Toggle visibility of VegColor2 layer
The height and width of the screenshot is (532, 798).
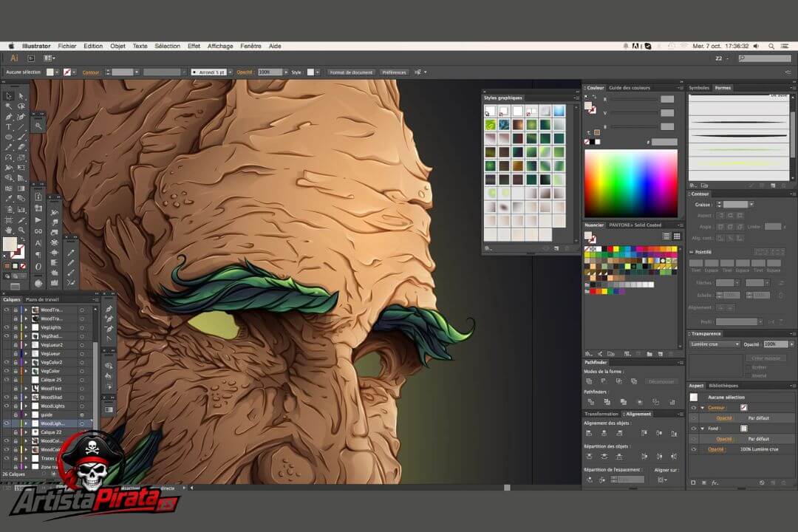[7, 362]
